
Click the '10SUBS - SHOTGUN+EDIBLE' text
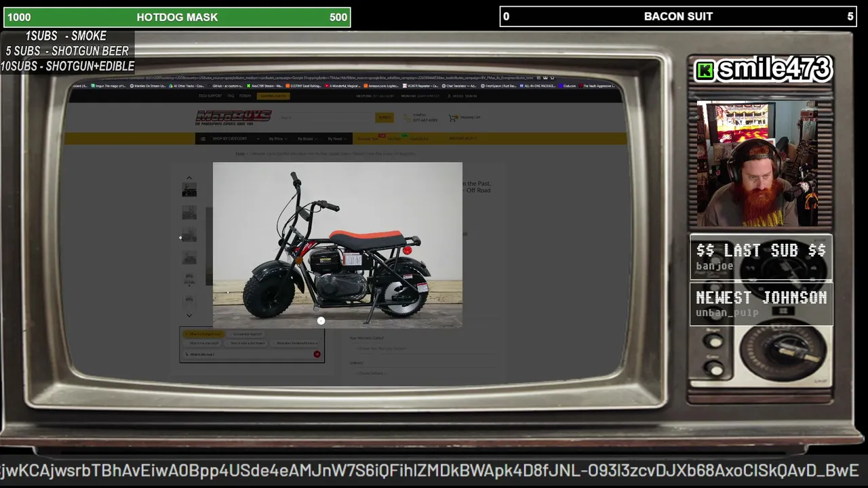click(x=67, y=66)
